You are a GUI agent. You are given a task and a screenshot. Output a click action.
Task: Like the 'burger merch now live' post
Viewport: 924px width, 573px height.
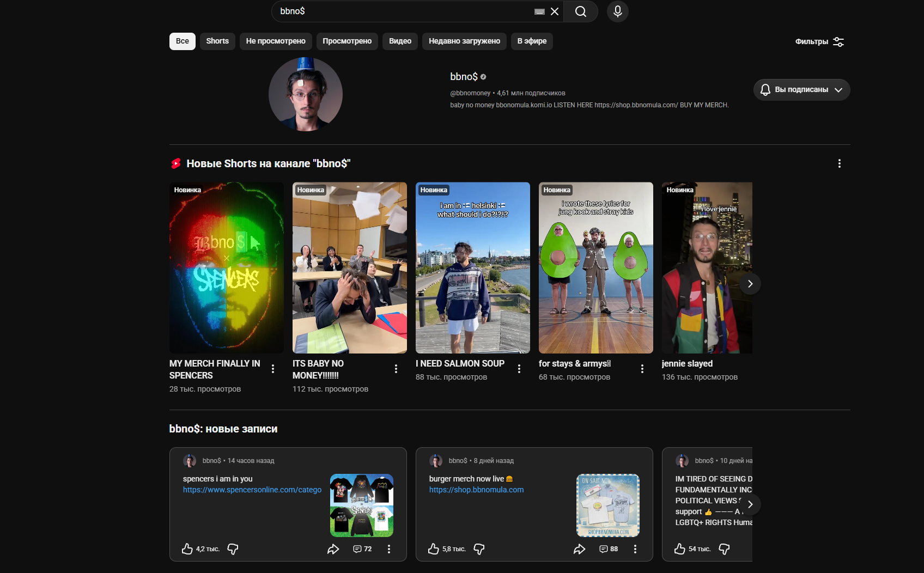pyautogui.click(x=434, y=549)
